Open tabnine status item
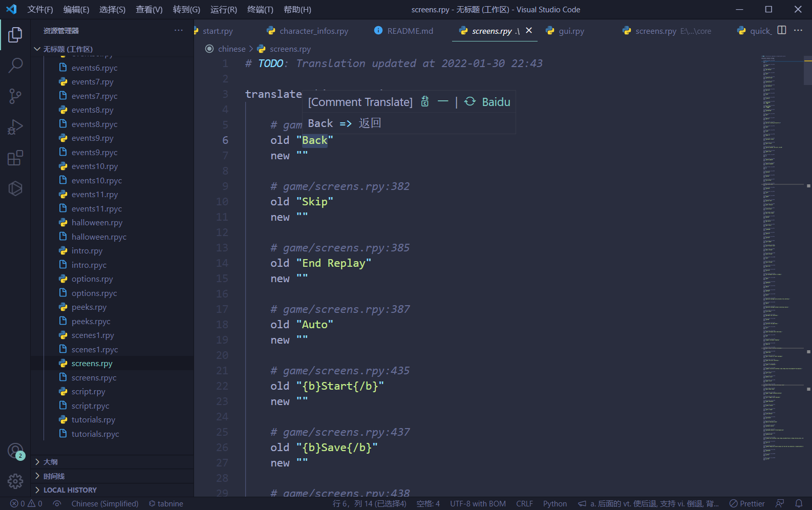 pyautogui.click(x=166, y=504)
